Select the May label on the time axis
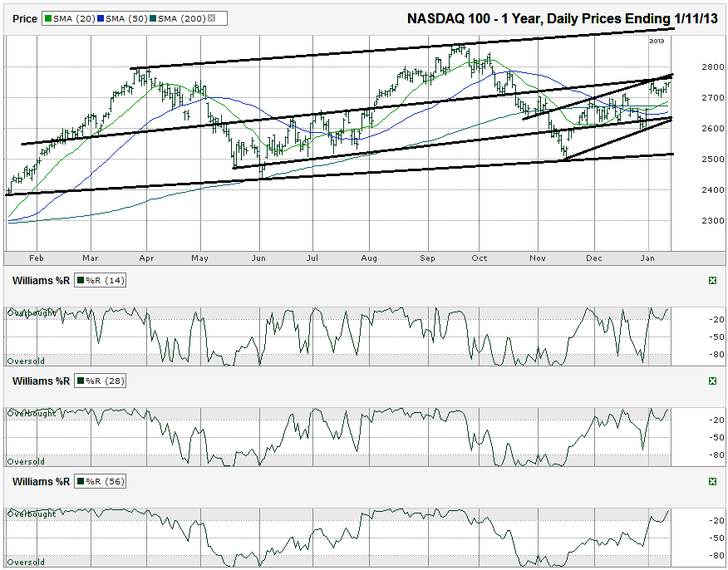The height and width of the screenshot is (570, 728). click(x=200, y=258)
